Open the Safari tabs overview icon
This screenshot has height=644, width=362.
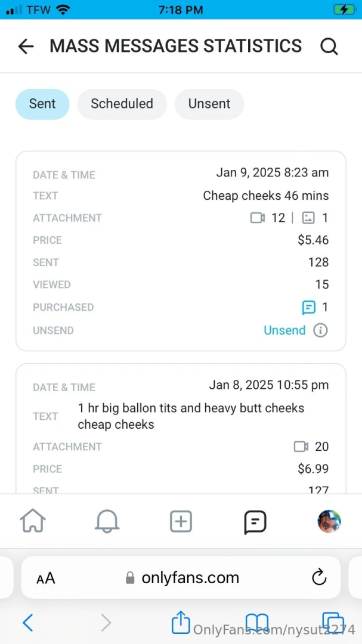point(332,623)
